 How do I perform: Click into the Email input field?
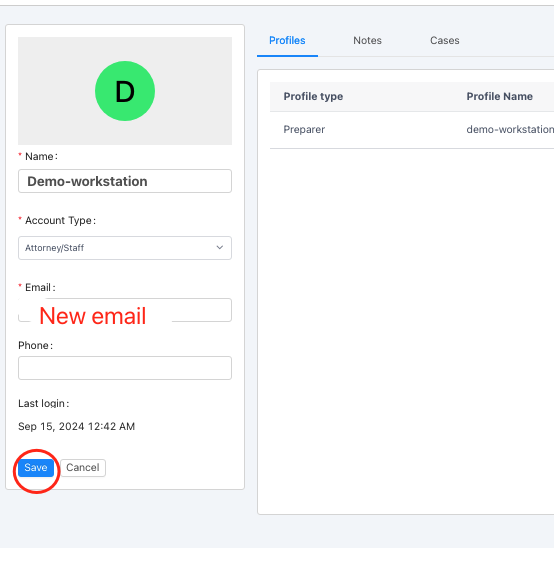click(x=125, y=310)
